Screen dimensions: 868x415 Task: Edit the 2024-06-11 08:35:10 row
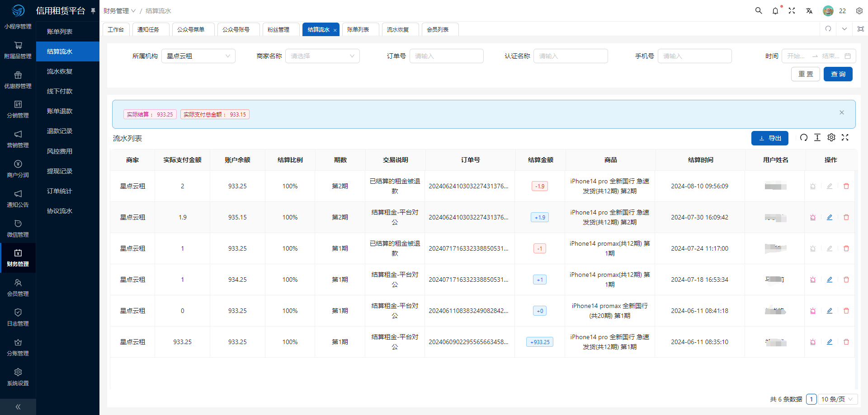(x=830, y=342)
